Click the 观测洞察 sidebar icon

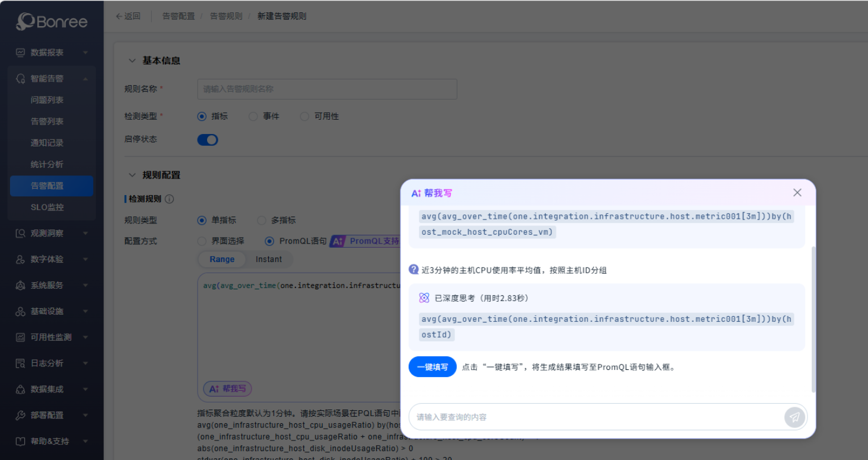[x=21, y=234]
